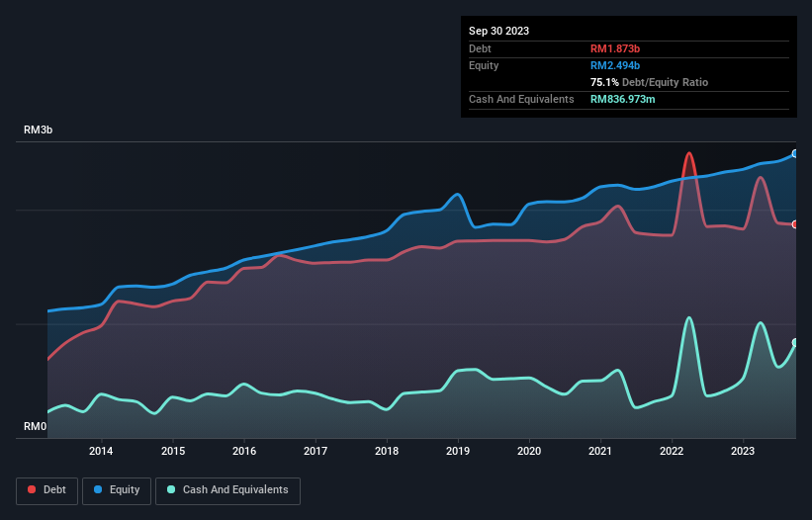The image size is (812, 520).
Task: Click the RM3b y-axis label
Action: [x=38, y=130]
